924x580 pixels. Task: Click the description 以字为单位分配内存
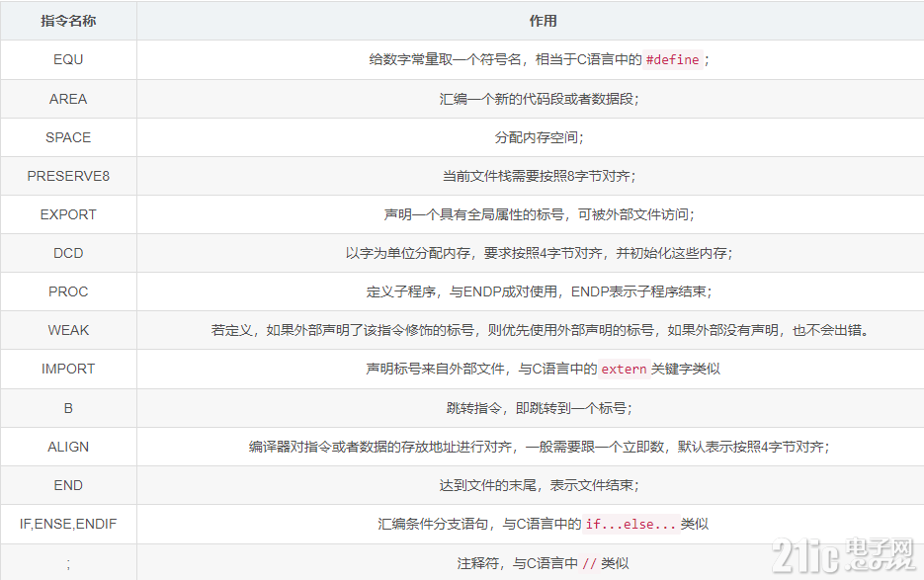pyautogui.click(x=539, y=254)
